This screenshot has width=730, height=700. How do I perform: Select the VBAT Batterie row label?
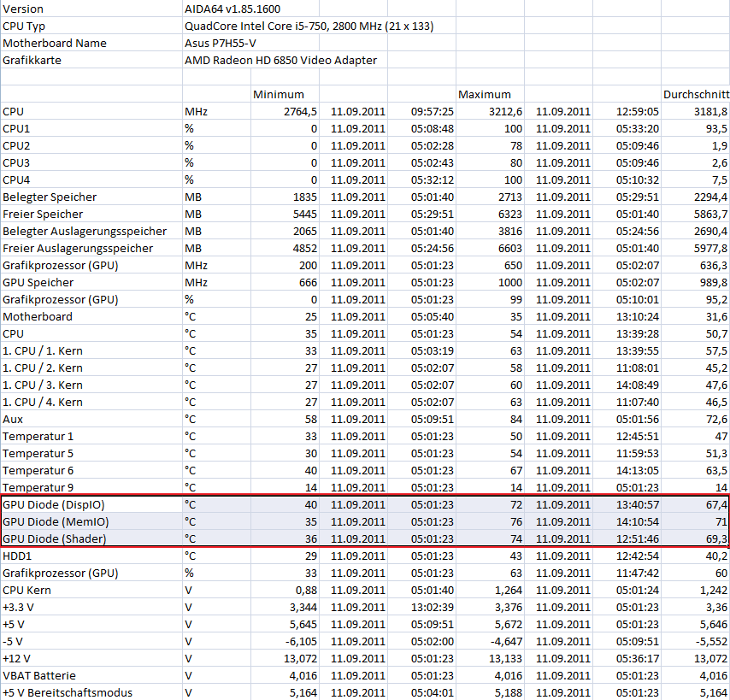click(39, 676)
